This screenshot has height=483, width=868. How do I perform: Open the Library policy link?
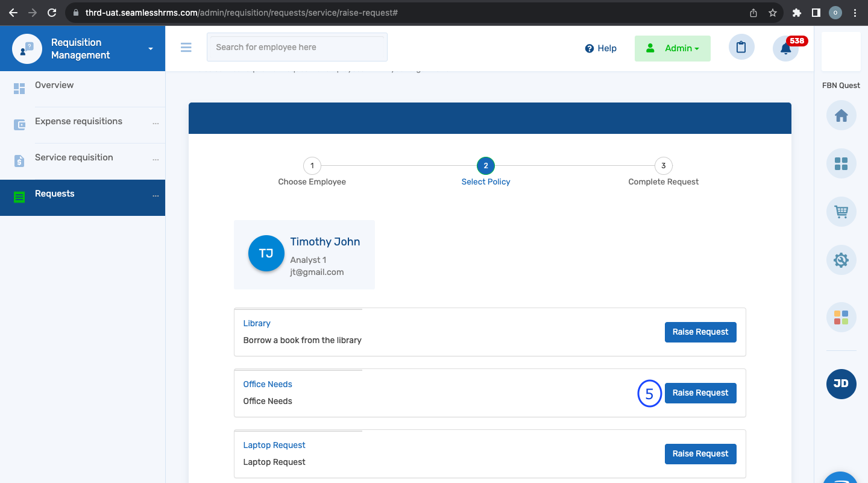(257, 323)
